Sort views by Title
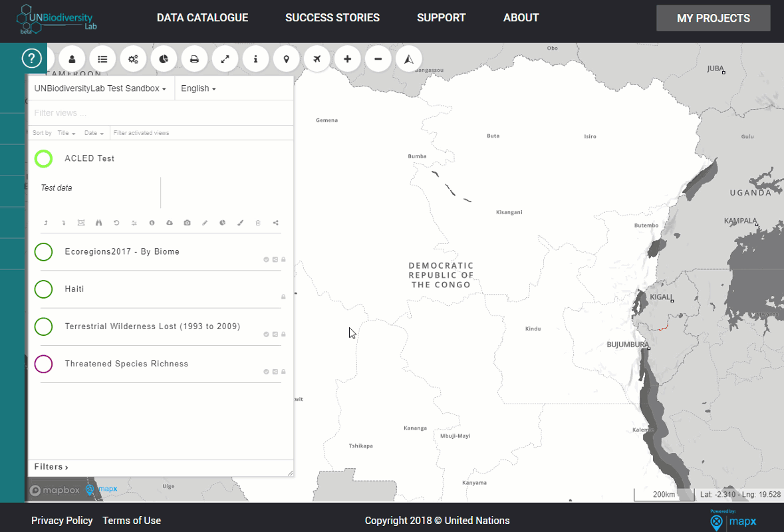The image size is (784, 532). [66, 133]
